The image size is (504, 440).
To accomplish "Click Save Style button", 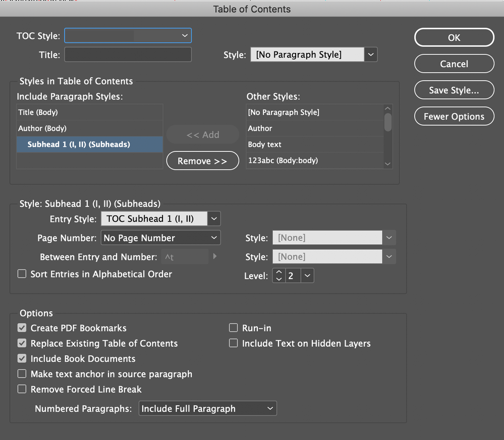I will click(454, 90).
